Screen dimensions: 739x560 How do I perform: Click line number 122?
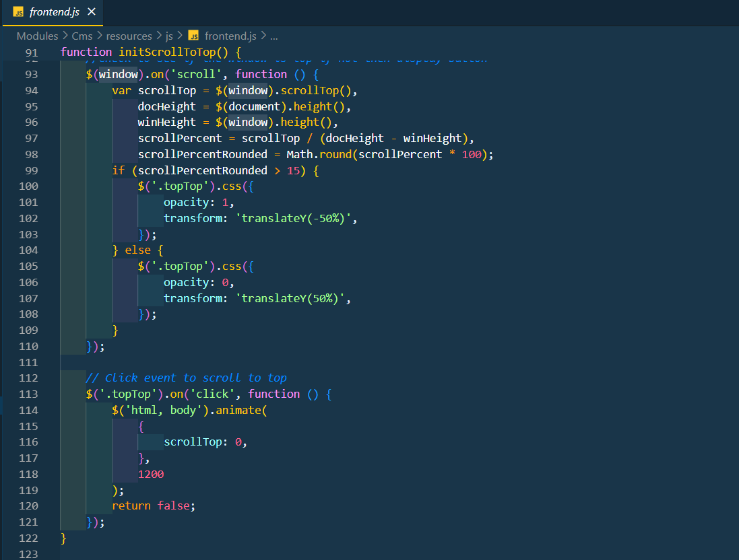(28, 538)
